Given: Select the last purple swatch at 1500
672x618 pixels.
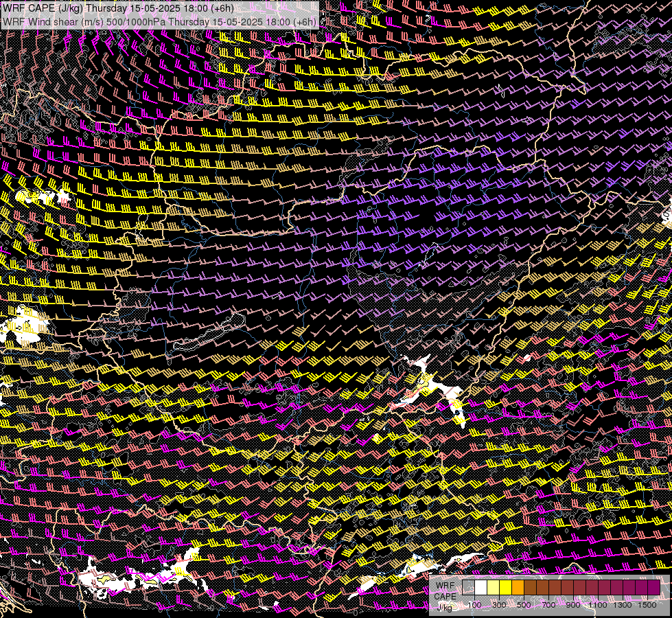Looking at the screenshot, I should [654, 588].
